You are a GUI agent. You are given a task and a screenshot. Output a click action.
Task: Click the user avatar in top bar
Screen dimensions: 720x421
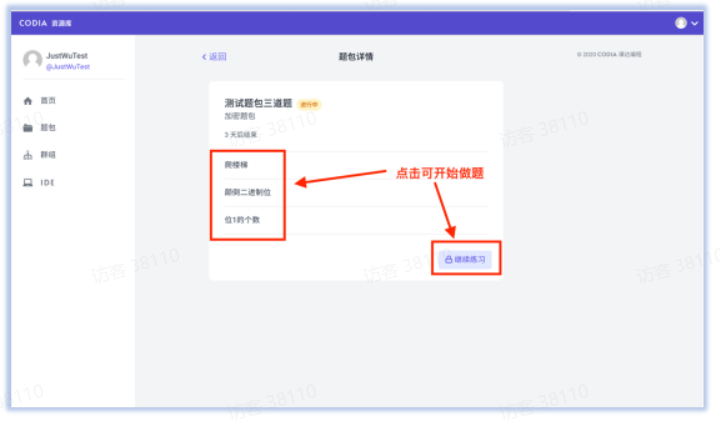(x=681, y=22)
